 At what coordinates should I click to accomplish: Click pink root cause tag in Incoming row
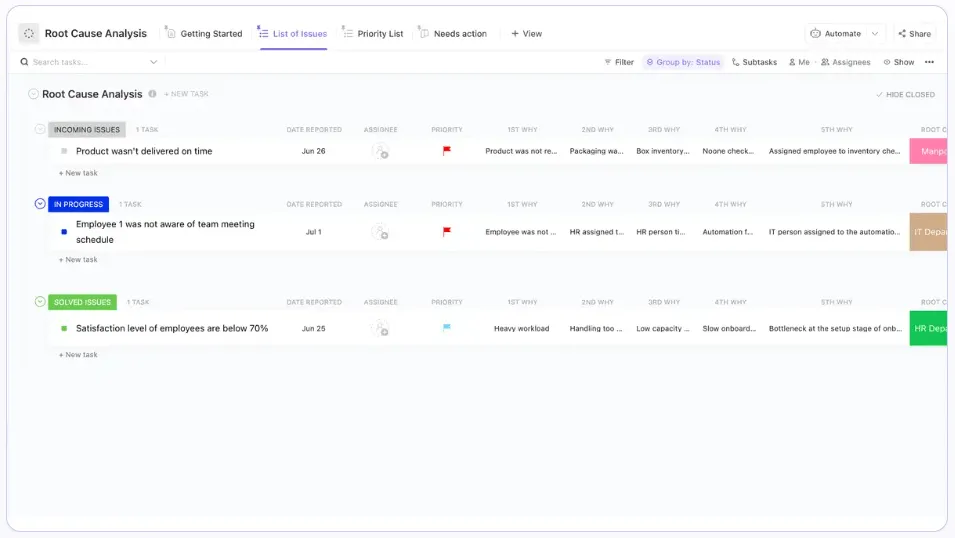point(928,151)
